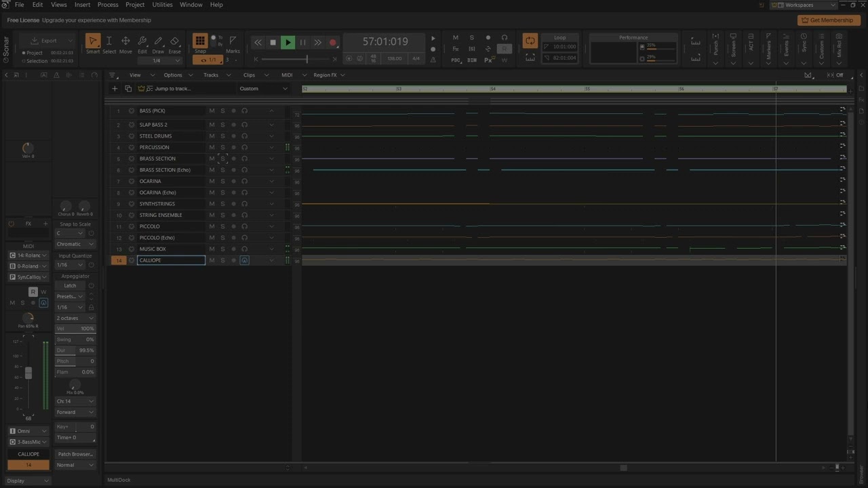Open the Patch Browser

(75, 454)
